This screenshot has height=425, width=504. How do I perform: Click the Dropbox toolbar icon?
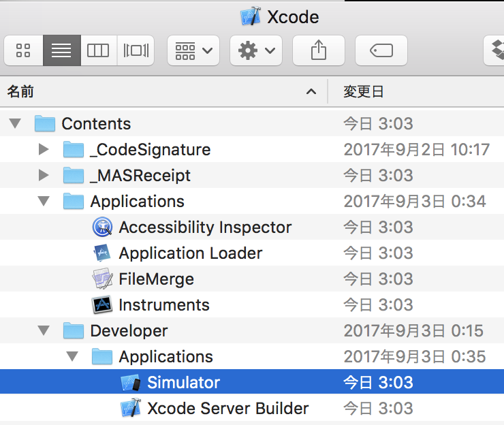497,50
